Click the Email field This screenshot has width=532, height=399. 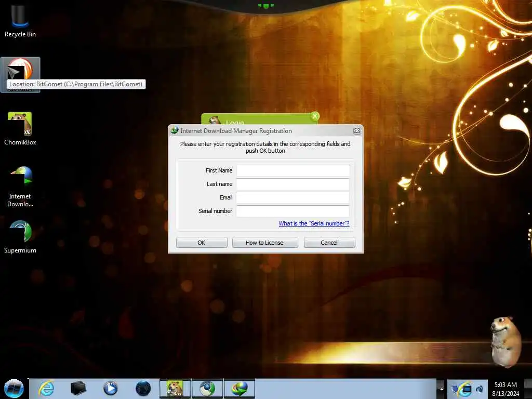(x=293, y=197)
